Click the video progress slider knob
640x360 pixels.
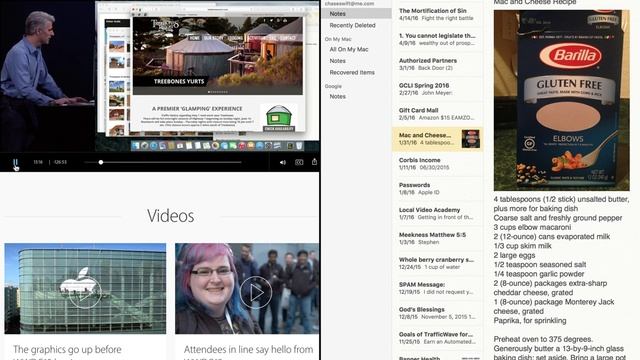tap(101, 162)
